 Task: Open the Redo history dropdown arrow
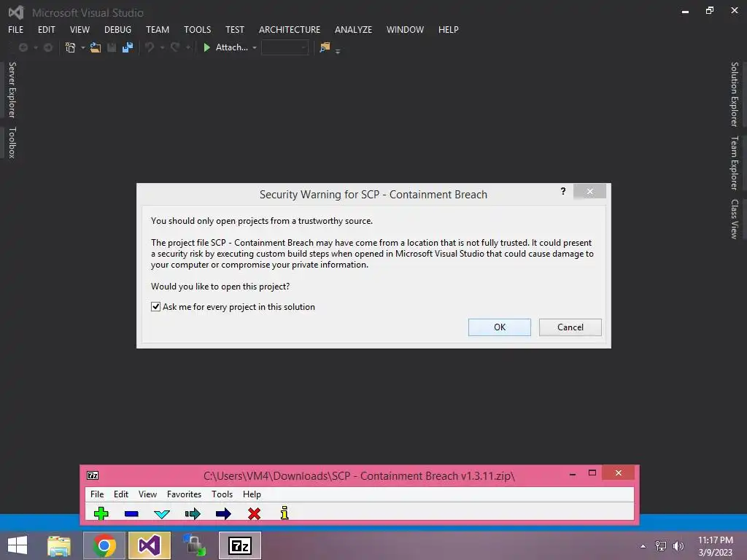188,47
